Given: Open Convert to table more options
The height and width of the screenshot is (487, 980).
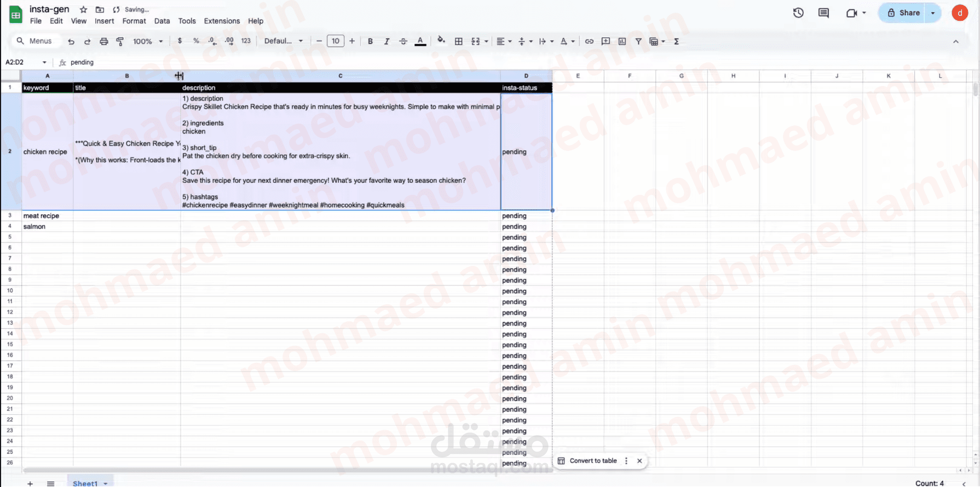Looking at the screenshot, I should [x=626, y=461].
